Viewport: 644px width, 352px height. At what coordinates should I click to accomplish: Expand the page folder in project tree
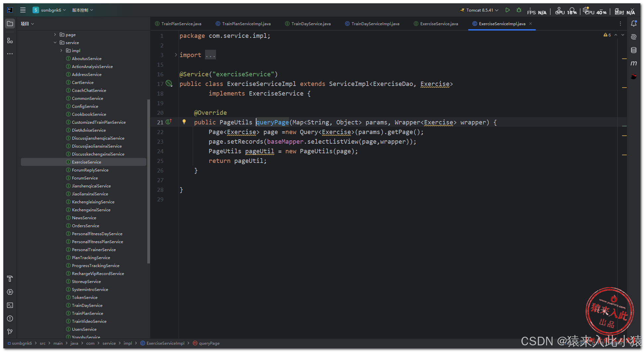coord(55,35)
